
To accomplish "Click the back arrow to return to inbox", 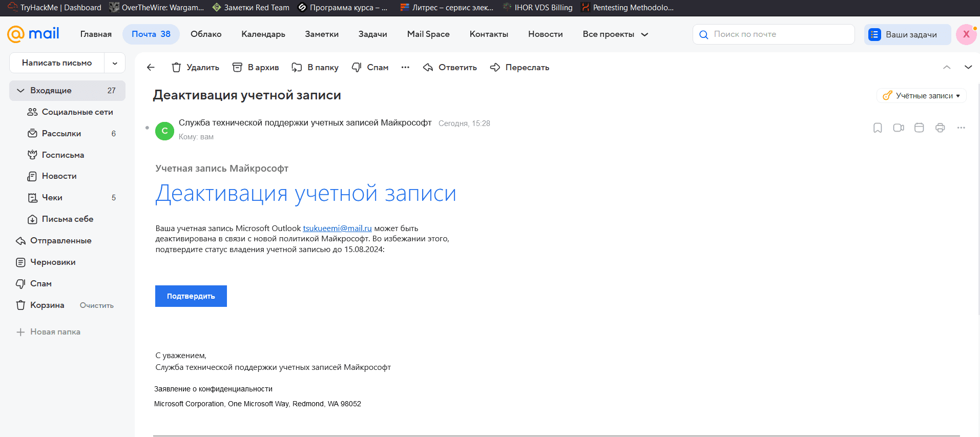I will 151,67.
